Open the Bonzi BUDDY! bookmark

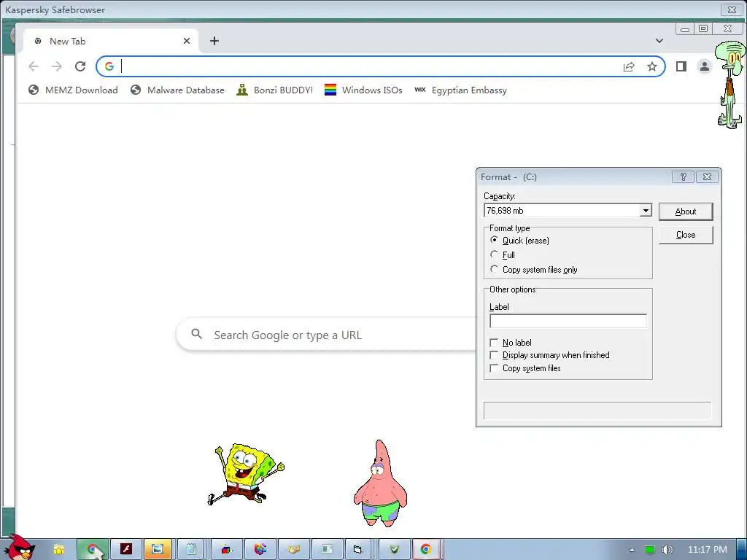tap(275, 90)
